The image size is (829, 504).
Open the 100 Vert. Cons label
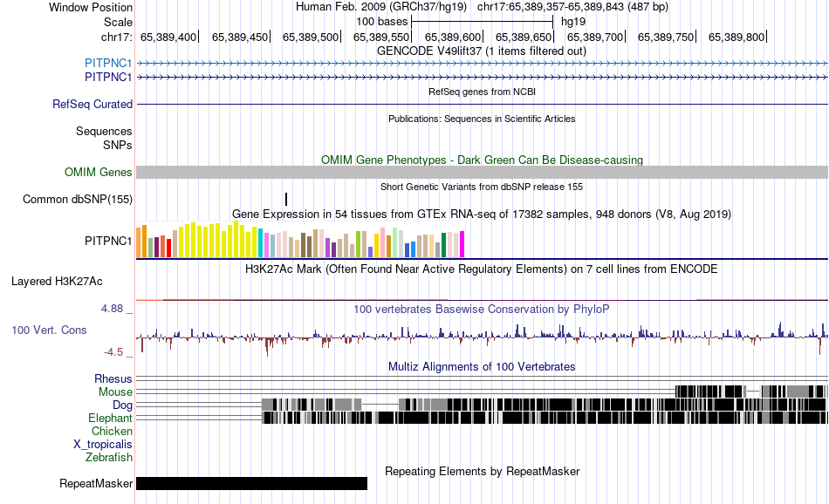(49, 330)
